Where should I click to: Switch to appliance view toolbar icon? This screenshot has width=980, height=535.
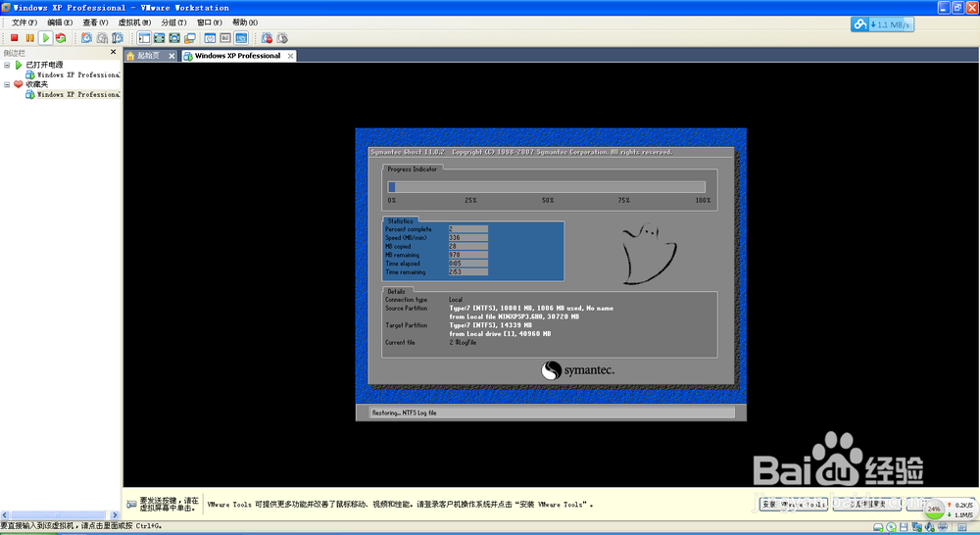point(225,38)
